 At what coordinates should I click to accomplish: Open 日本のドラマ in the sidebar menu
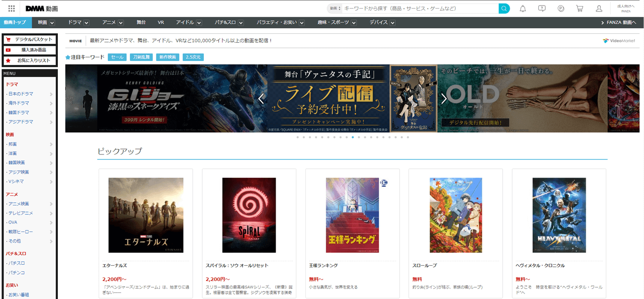pyautogui.click(x=21, y=94)
